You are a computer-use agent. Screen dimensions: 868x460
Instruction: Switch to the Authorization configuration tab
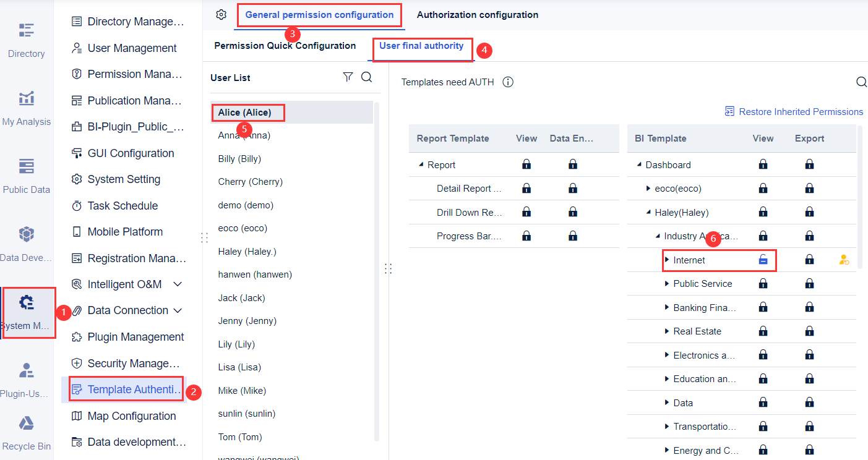tap(477, 14)
